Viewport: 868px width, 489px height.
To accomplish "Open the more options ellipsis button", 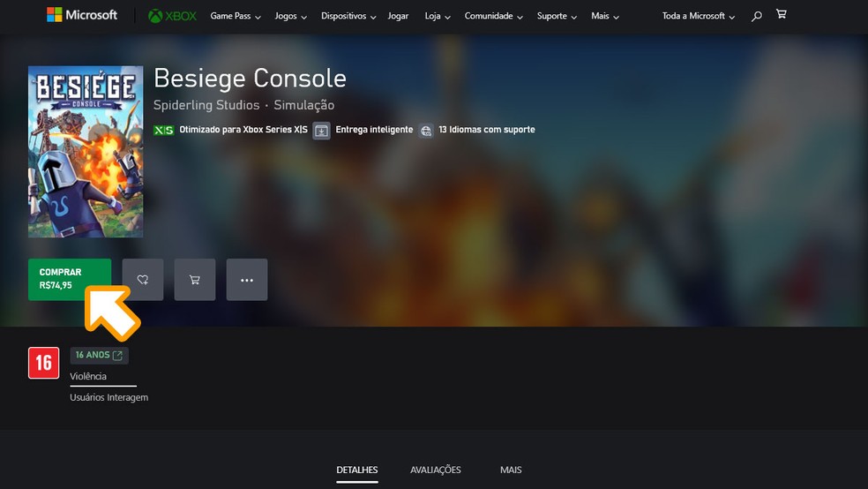I will [247, 280].
